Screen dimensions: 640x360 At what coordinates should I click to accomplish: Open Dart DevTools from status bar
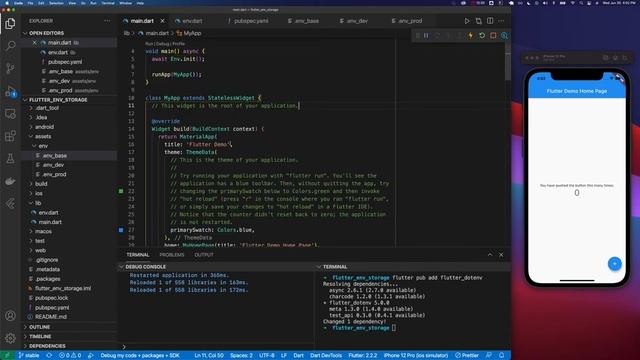pyautogui.click(x=326, y=356)
